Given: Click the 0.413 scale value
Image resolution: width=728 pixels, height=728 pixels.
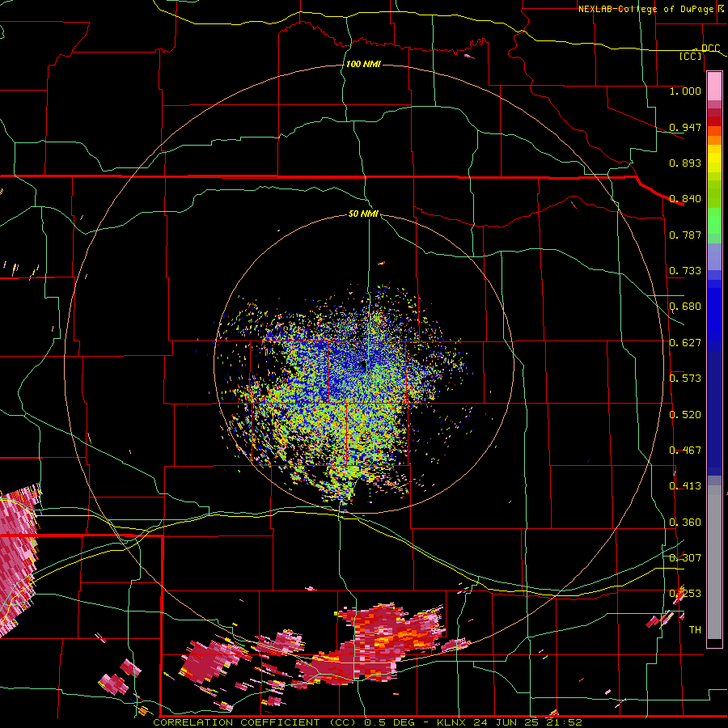Looking at the screenshot, I should pos(685,486).
